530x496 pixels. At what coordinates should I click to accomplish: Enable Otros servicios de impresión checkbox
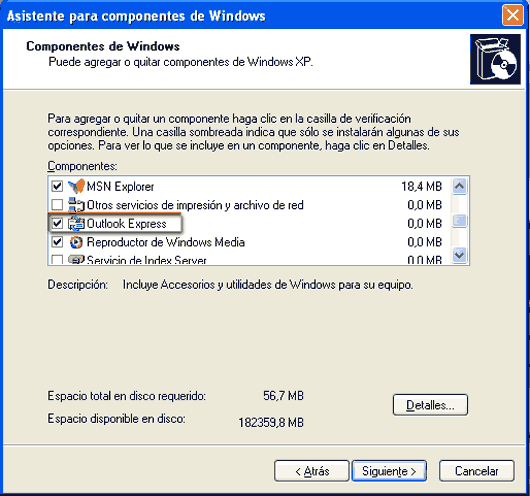[x=57, y=205]
